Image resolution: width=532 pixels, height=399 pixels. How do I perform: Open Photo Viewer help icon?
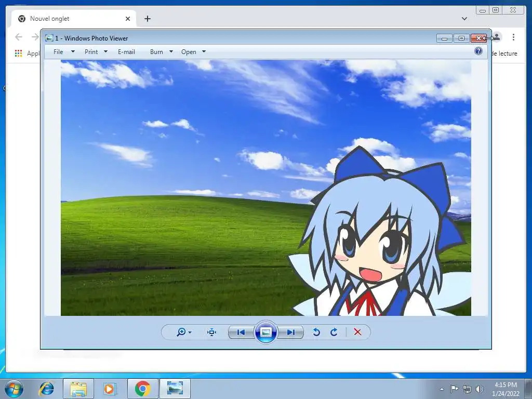(x=478, y=51)
